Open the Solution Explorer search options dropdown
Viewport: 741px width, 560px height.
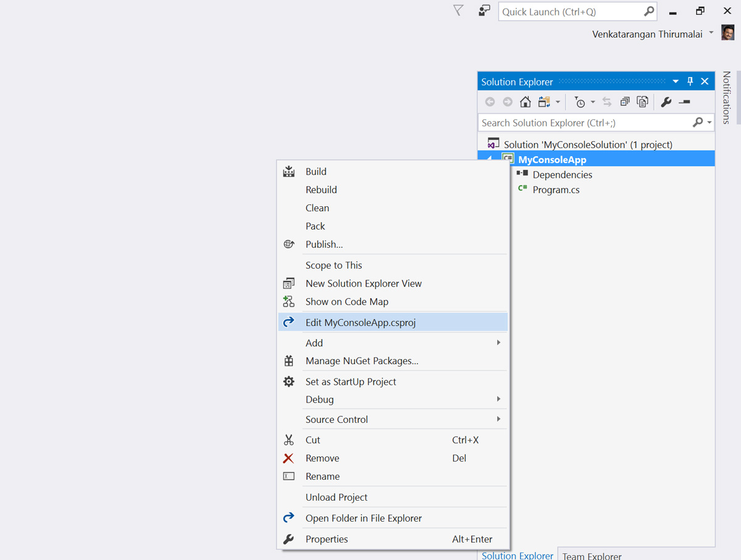point(710,123)
